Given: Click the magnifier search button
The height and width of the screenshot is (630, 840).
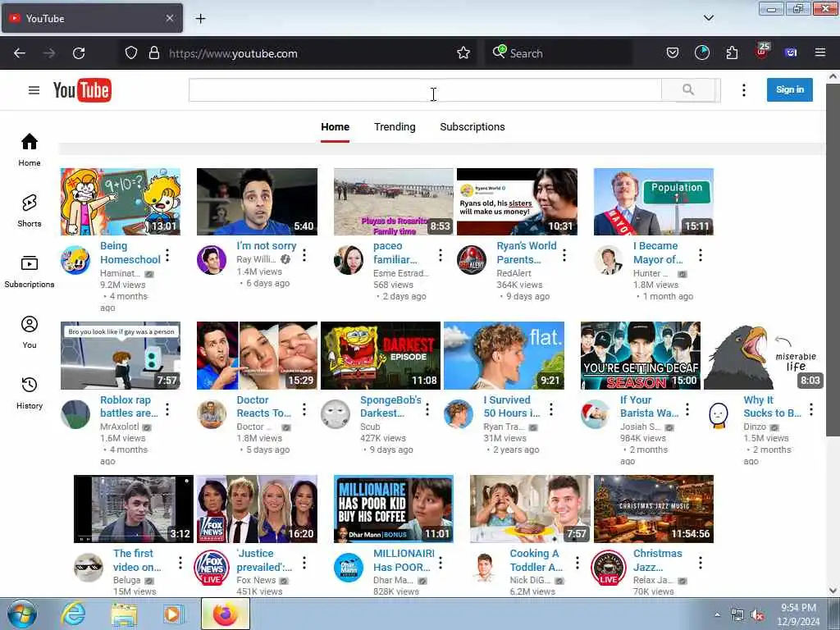Looking at the screenshot, I should tap(688, 90).
